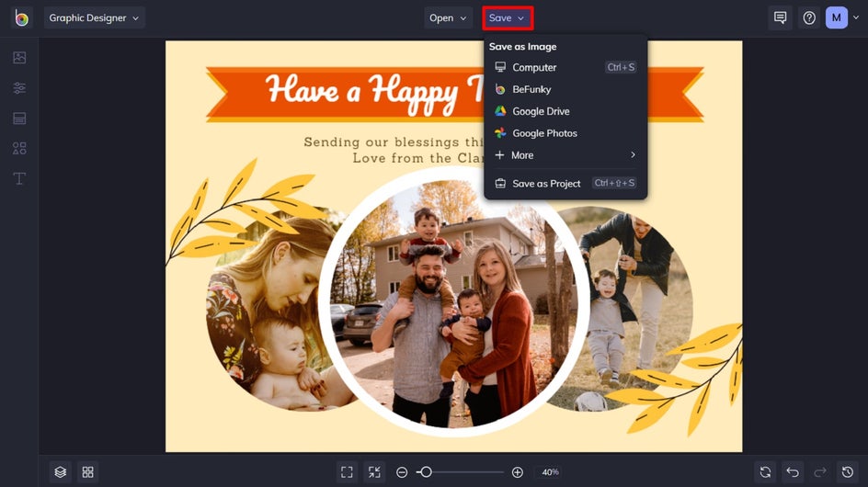Click the reset refresh icon
This screenshot has height=487, width=868.
click(765, 472)
